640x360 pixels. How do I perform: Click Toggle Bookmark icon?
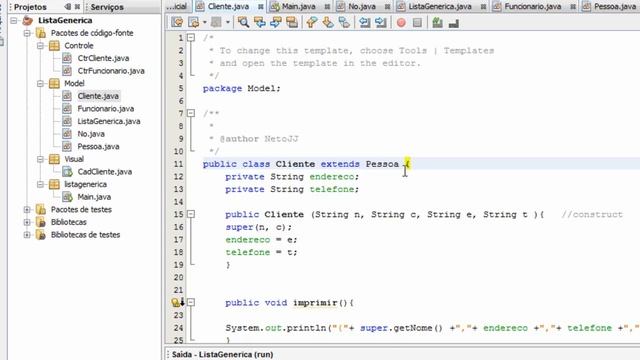pyautogui.click(x=344, y=22)
